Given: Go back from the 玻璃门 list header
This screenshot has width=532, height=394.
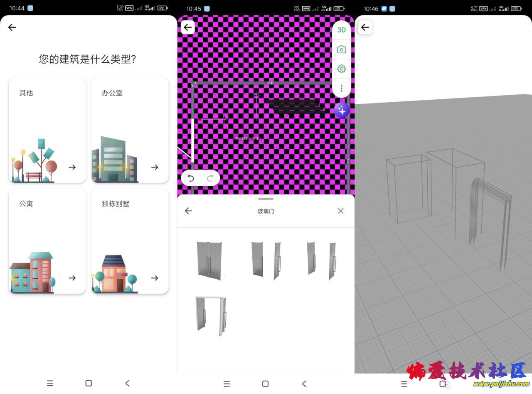Looking at the screenshot, I should [188, 211].
